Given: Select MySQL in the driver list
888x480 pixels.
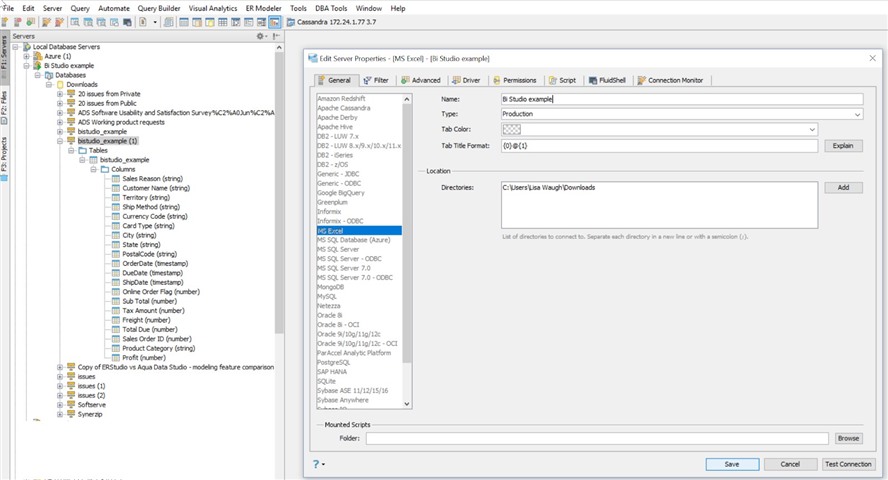Looking at the screenshot, I should [x=327, y=297].
